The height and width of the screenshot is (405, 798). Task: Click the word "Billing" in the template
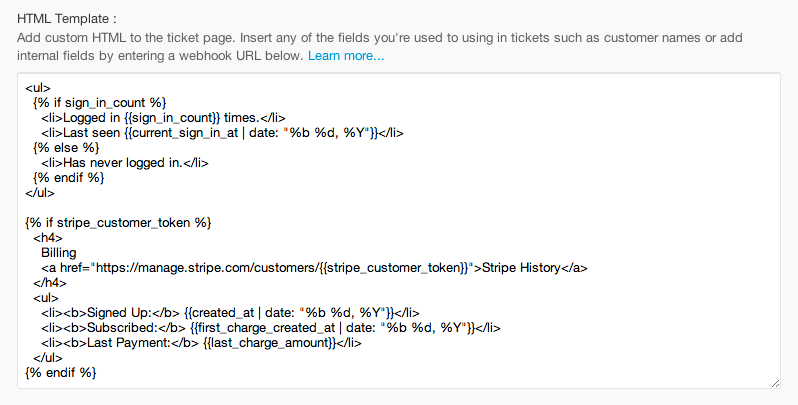(x=61, y=252)
